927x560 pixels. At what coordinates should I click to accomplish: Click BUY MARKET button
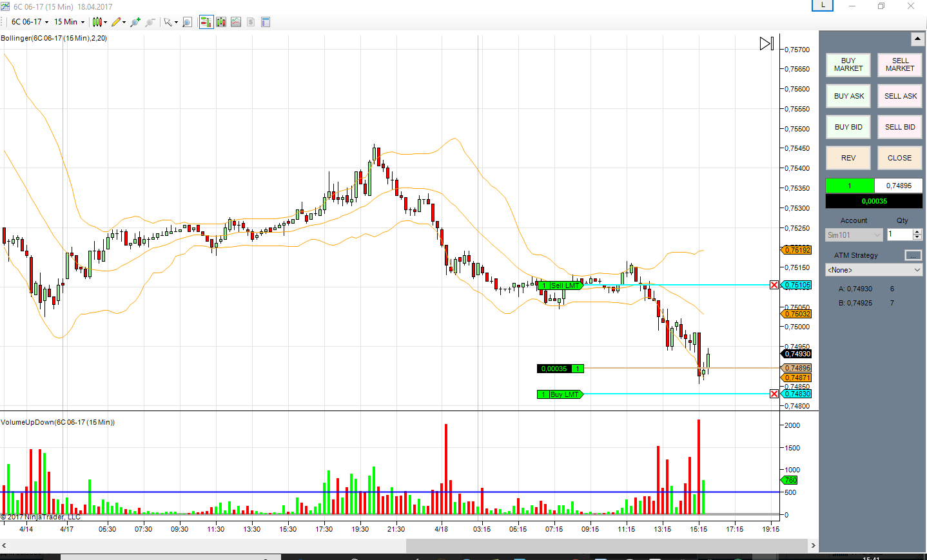point(848,64)
